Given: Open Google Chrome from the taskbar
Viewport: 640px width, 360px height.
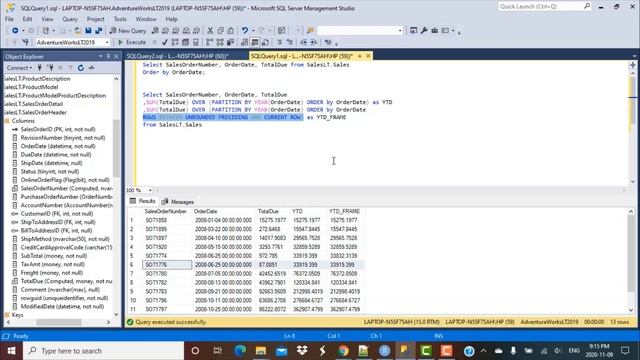Looking at the screenshot, I should tap(343, 351).
